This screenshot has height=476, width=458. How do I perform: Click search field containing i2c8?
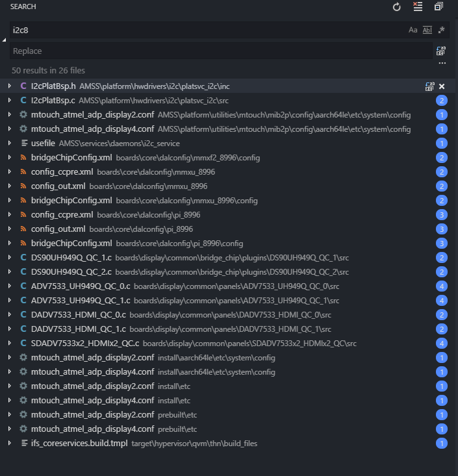pyautogui.click(x=208, y=30)
